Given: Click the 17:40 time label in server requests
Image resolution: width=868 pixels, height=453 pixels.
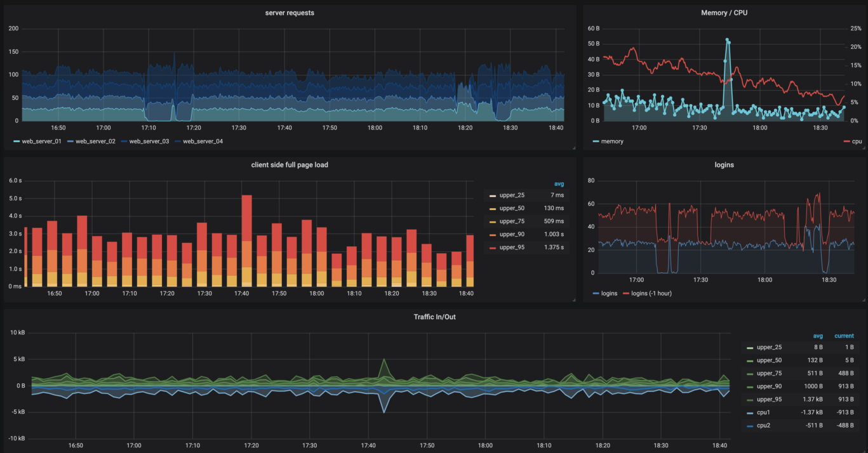Looking at the screenshot, I should click(x=284, y=128).
